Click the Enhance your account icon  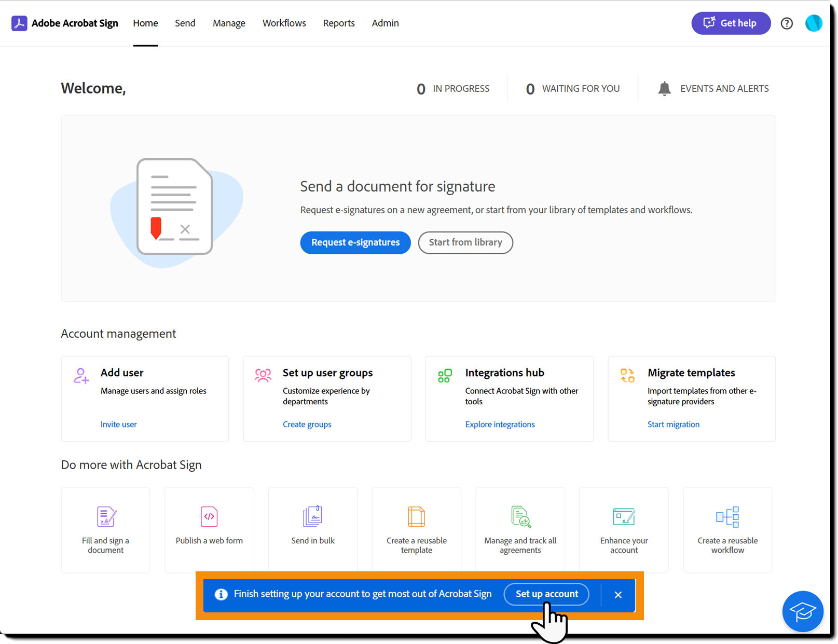pyautogui.click(x=624, y=517)
